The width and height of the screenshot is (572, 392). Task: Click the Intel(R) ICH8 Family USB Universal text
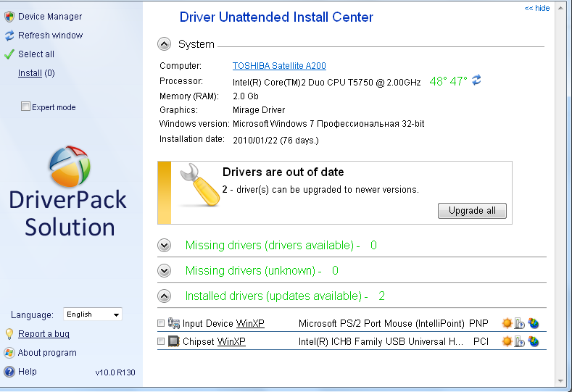pos(381,342)
